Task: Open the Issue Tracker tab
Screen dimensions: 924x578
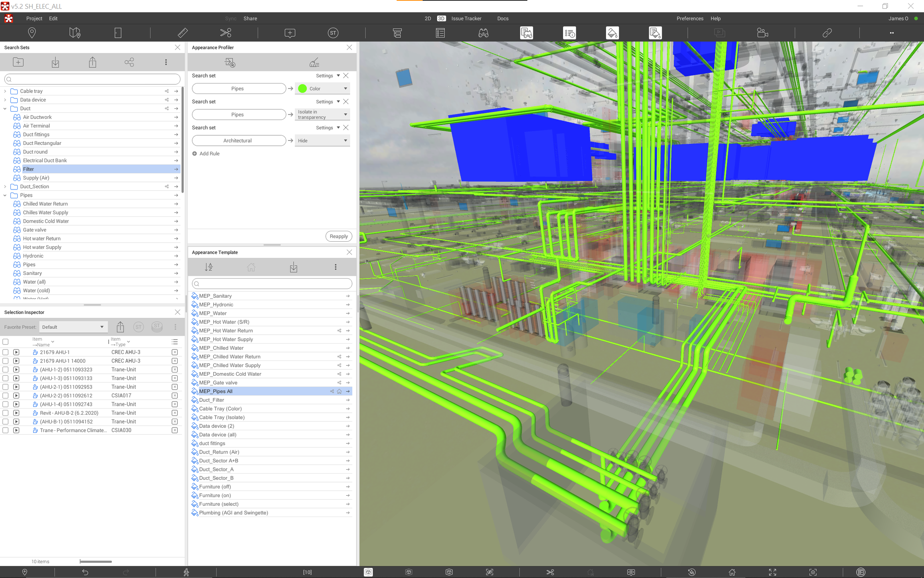Action: pyautogui.click(x=466, y=18)
